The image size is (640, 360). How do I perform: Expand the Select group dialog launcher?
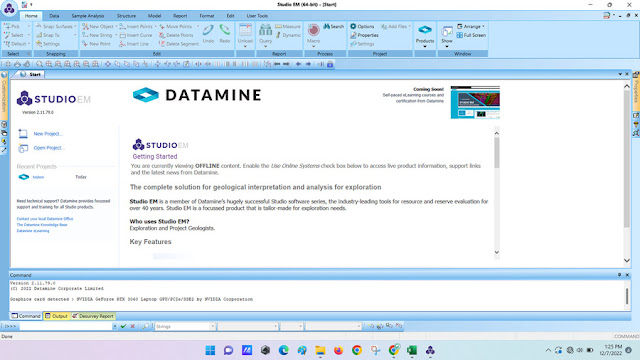click(x=29, y=53)
